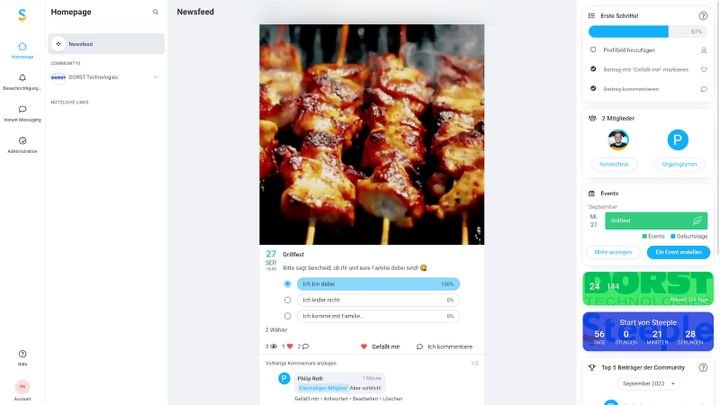720x405 pixels.
Task: Select 'Ich komme mit Familie' radio option
Action: point(288,316)
